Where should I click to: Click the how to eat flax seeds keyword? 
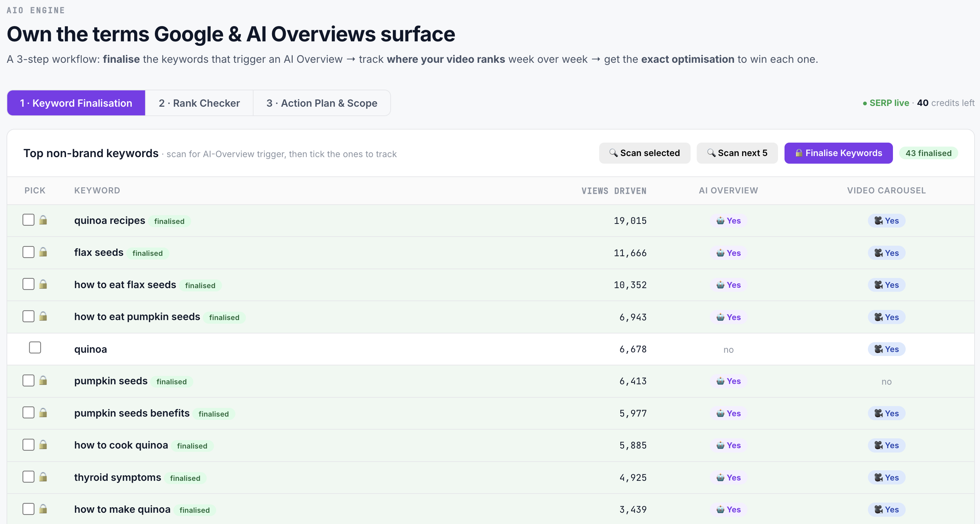(125, 285)
